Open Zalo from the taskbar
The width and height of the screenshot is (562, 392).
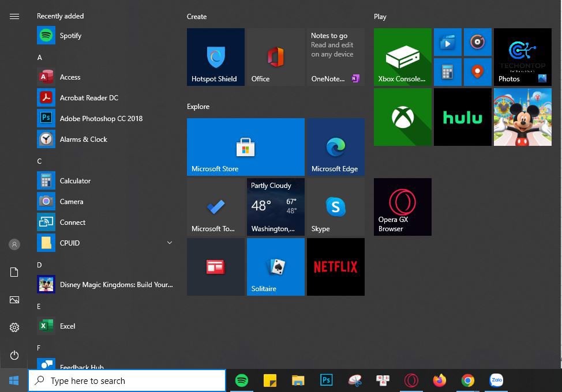pos(496,380)
